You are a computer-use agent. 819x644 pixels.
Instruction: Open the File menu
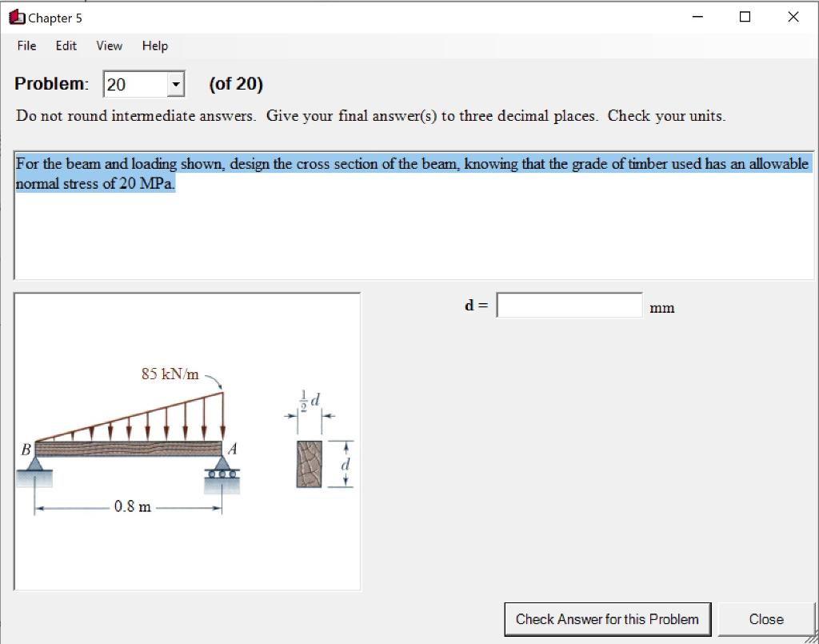coord(26,46)
